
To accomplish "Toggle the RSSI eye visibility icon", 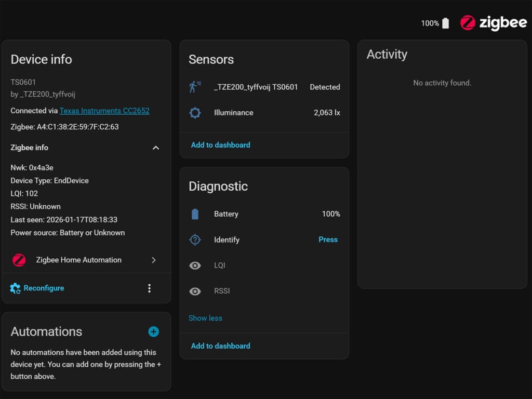I will [x=195, y=291].
